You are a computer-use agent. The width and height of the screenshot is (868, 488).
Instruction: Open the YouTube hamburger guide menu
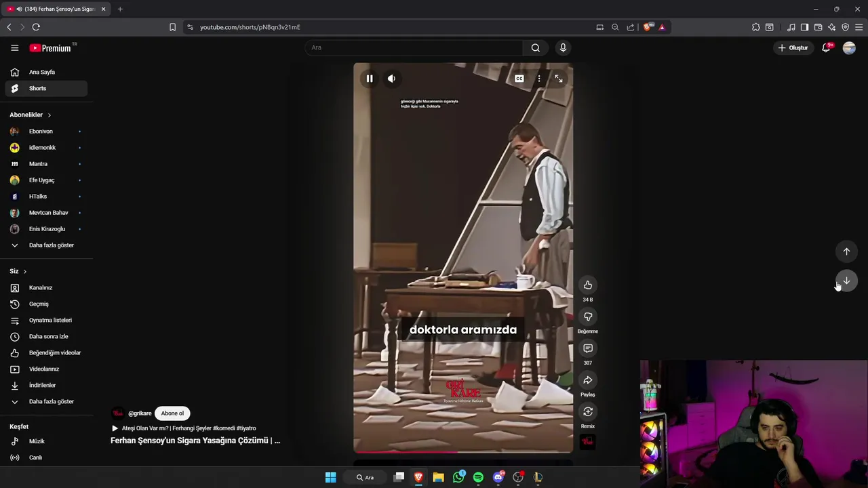tap(14, 48)
